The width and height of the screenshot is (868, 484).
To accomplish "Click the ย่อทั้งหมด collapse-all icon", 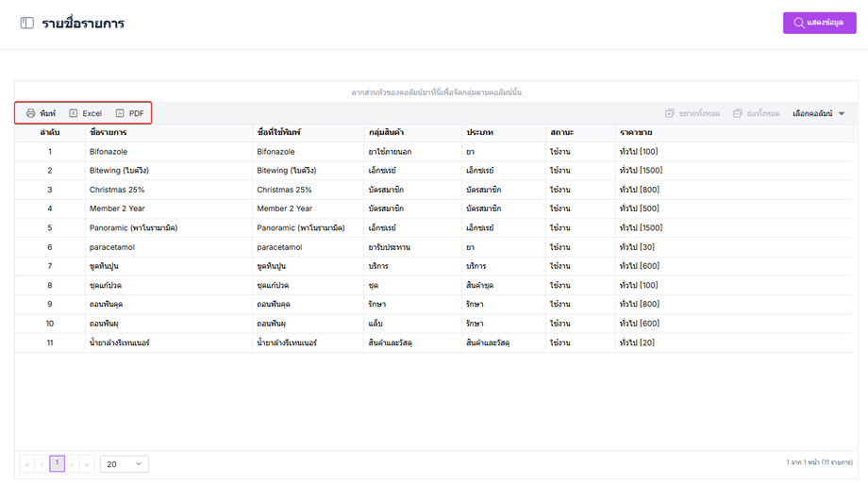I will [x=738, y=113].
